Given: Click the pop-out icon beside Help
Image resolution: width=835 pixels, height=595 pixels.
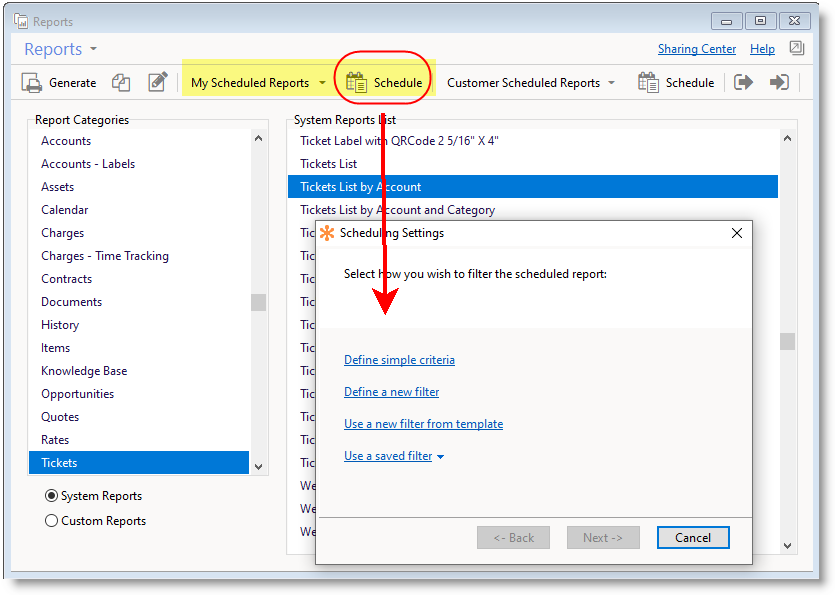Looking at the screenshot, I should [x=796, y=48].
